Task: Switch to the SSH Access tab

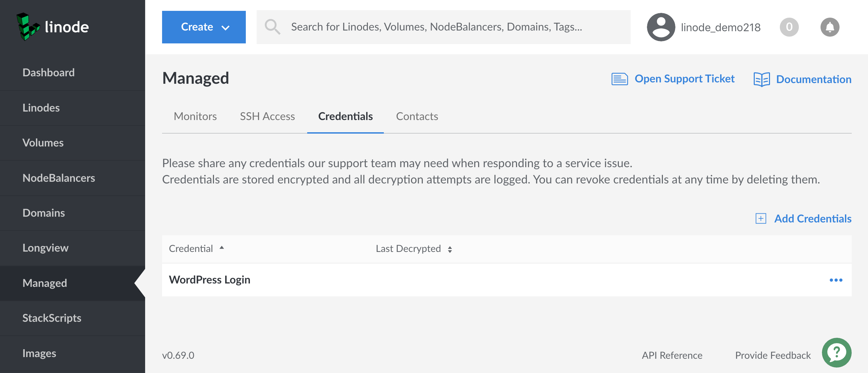Action: [267, 116]
